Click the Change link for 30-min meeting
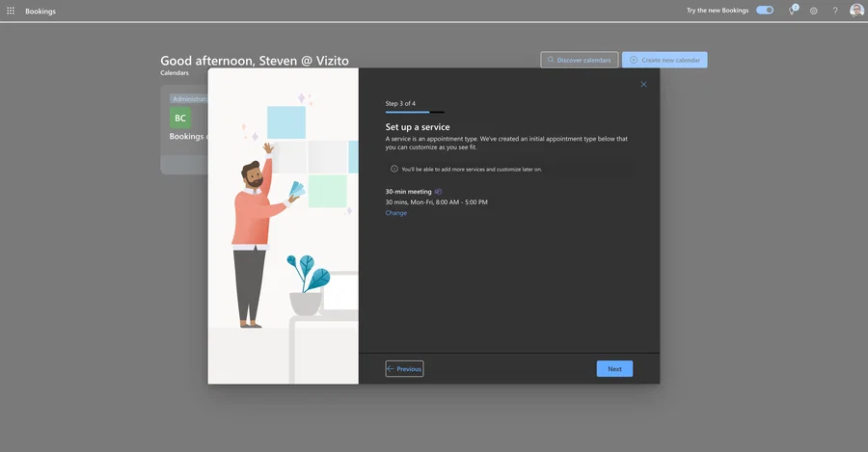 [x=395, y=213]
